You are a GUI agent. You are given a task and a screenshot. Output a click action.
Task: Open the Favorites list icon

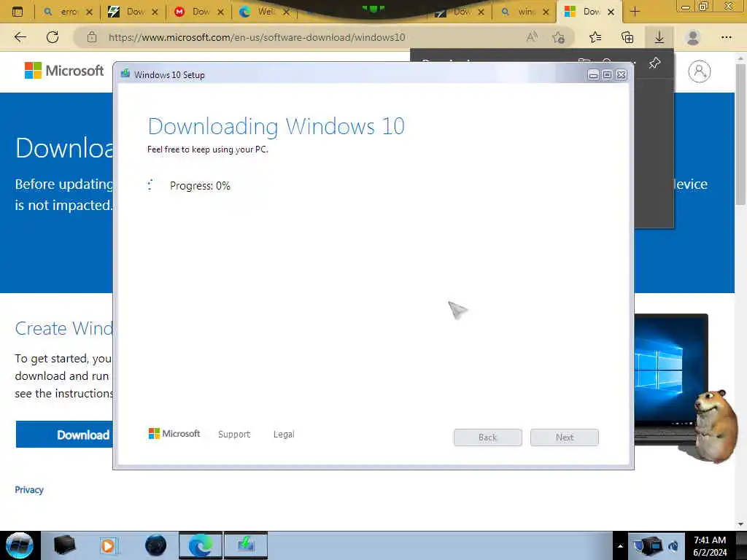coord(595,37)
